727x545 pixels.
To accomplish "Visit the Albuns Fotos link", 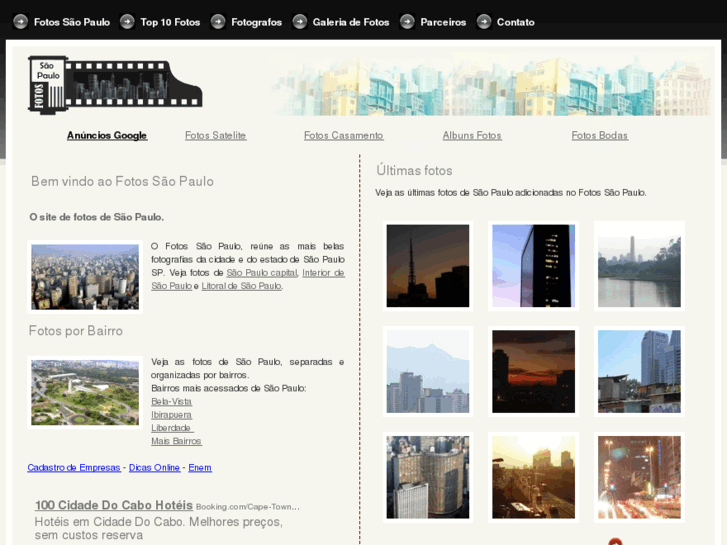I will [x=472, y=135].
